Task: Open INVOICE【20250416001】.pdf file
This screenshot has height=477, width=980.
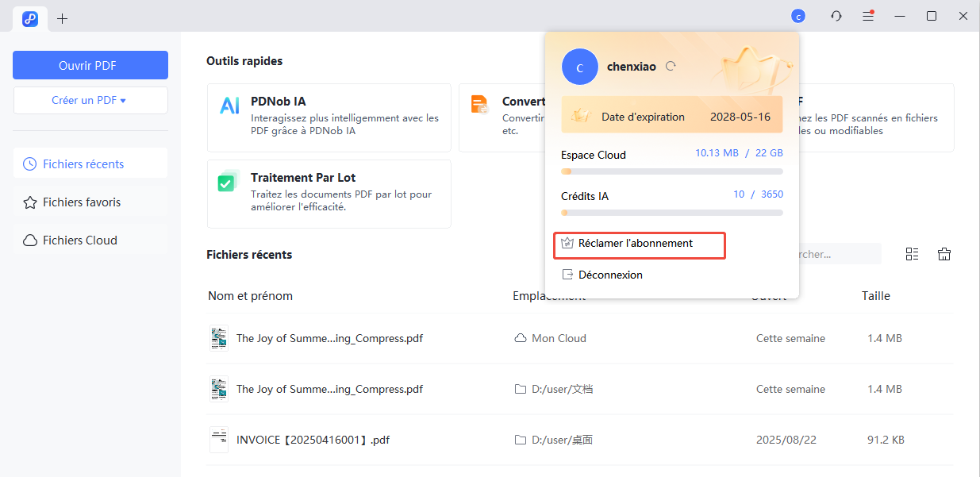Action: click(313, 440)
